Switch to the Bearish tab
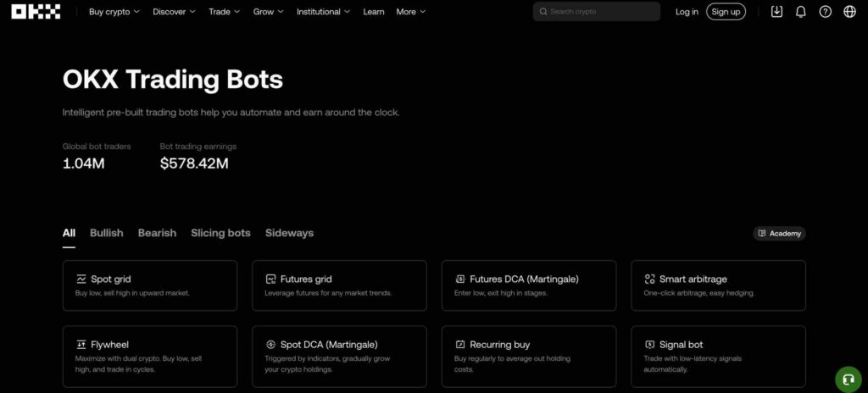This screenshot has height=393, width=868. (x=157, y=233)
